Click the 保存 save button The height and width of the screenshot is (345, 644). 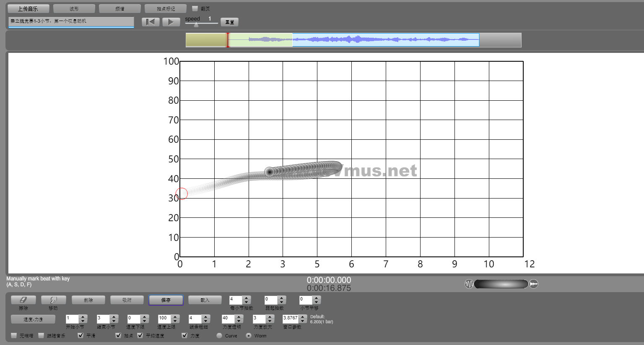pyautogui.click(x=166, y=300)
